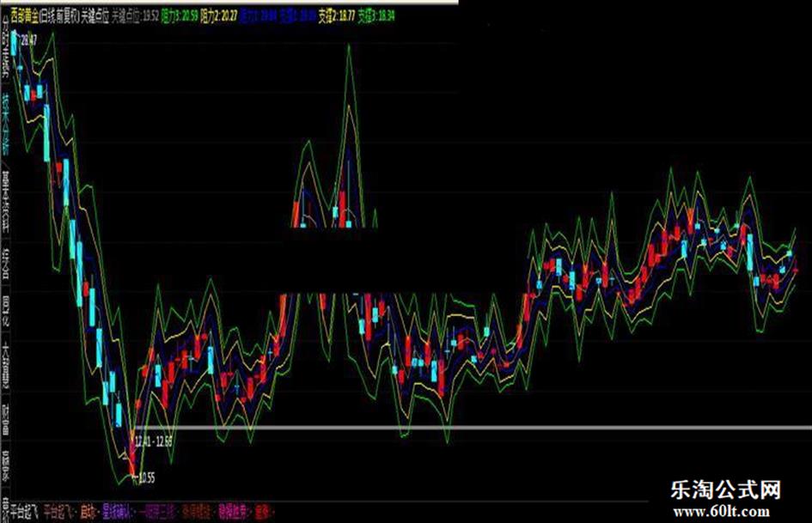
Task: Click the yellow 支撑2:18.77 label
Action: tap(337, 15)
